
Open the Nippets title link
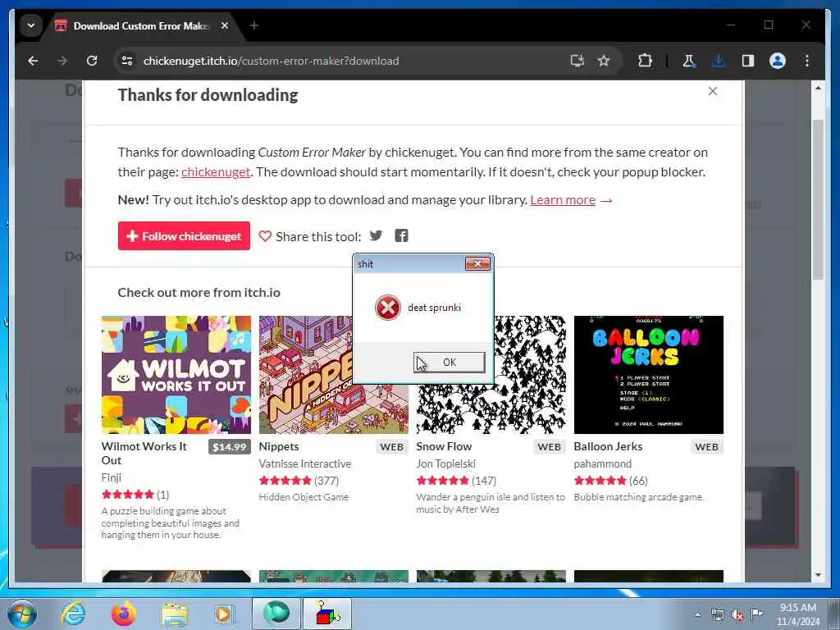tap(279, 446)
